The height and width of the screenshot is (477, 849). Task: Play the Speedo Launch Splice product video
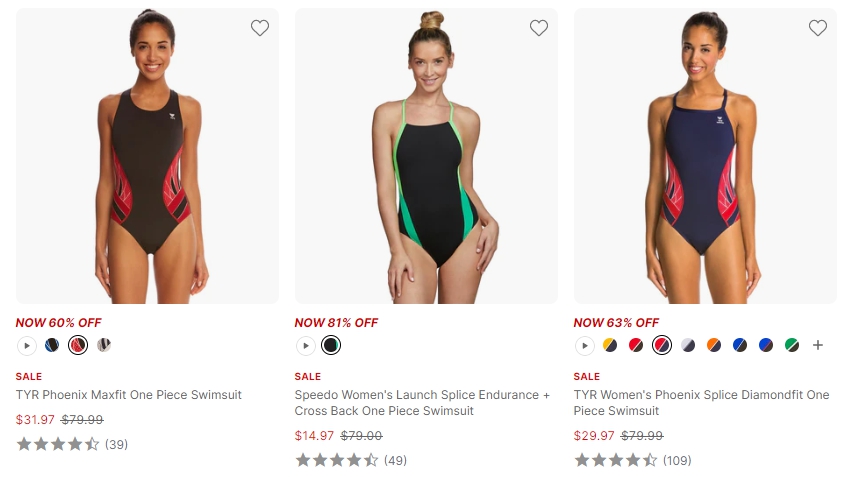[x=305, y=346]
